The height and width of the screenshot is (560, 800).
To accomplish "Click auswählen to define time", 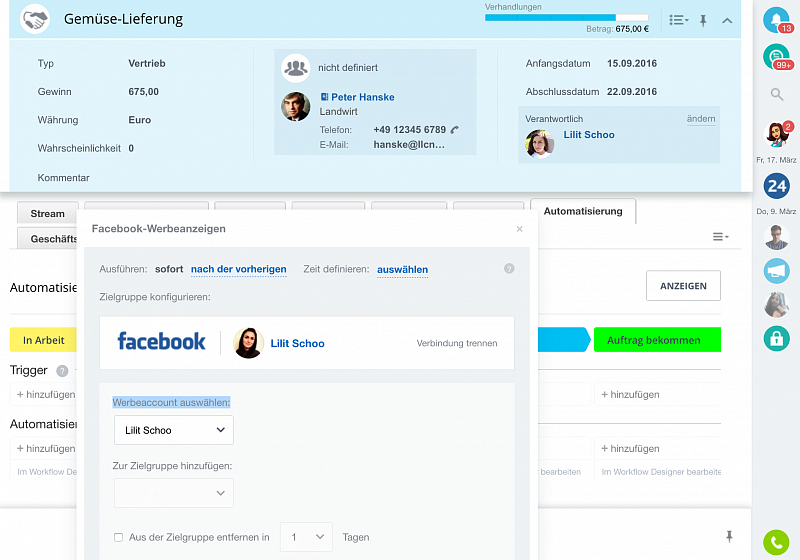I will tap(402, 270).
